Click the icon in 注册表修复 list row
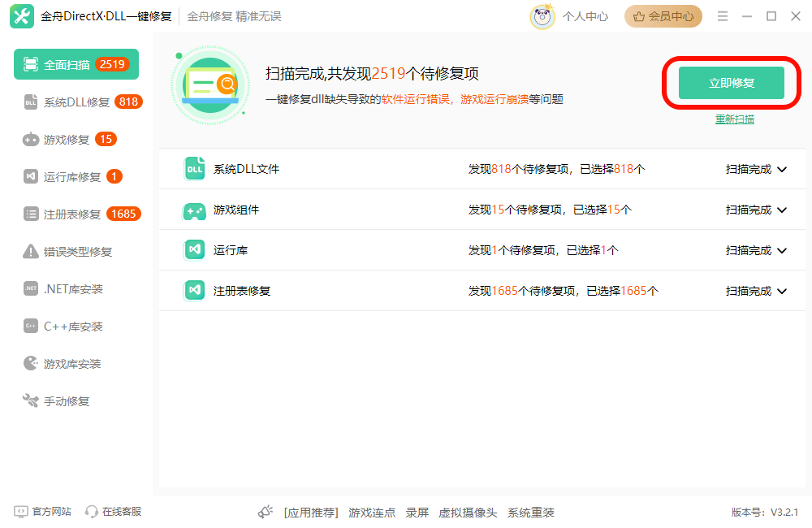This screenshot has height=528, width=812. click(x=194, y=290)
